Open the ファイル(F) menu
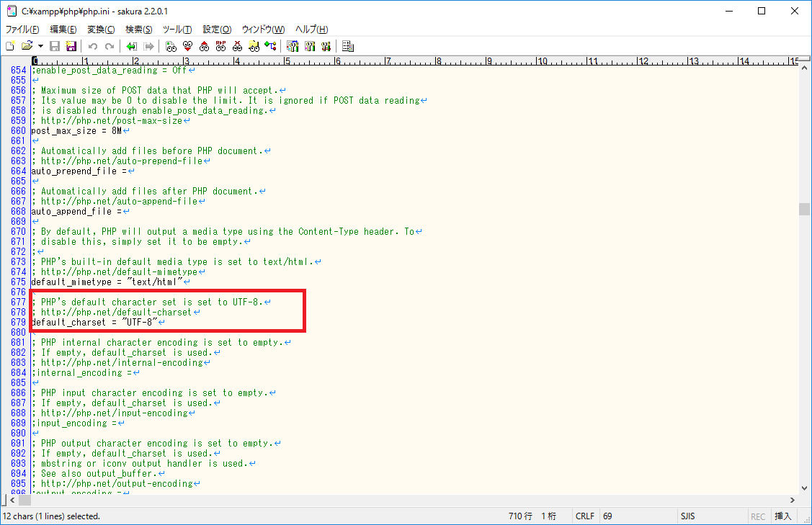The image size is (812, 525). [22, 30]
